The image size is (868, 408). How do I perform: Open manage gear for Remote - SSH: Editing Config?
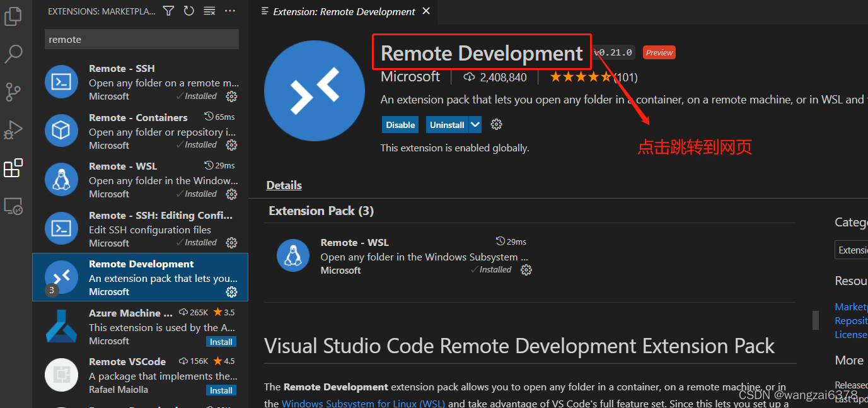point(231,243)
